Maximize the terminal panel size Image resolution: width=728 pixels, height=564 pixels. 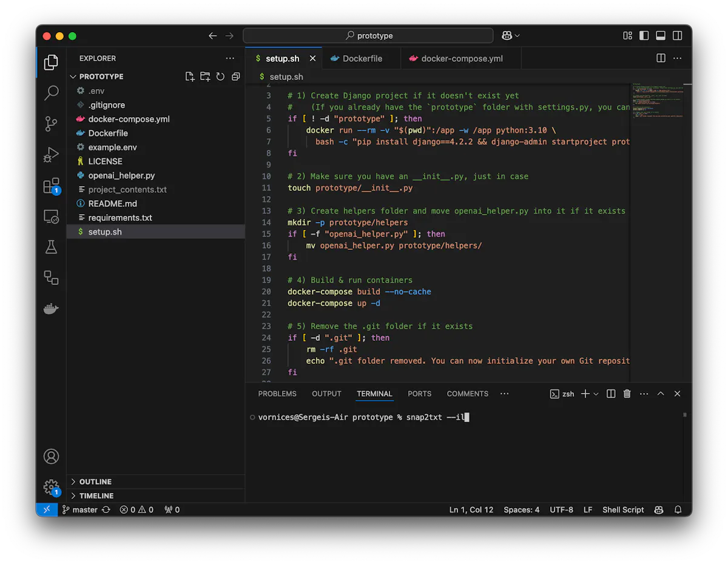[x=661, y=394]
